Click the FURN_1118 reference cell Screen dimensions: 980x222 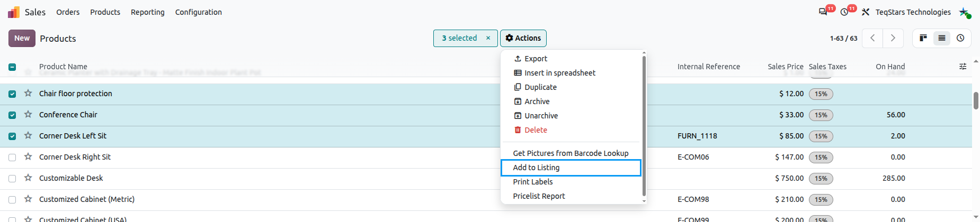tap(697, 136)
